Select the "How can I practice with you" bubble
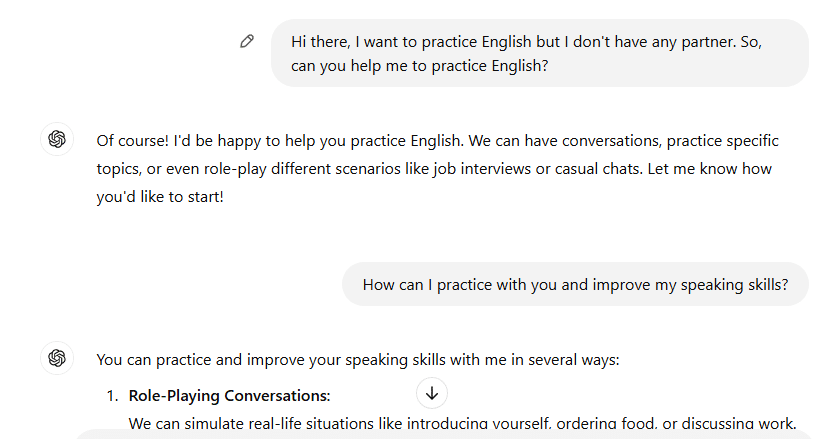Viewport: 837px width, 439px height. pos(575,284)
